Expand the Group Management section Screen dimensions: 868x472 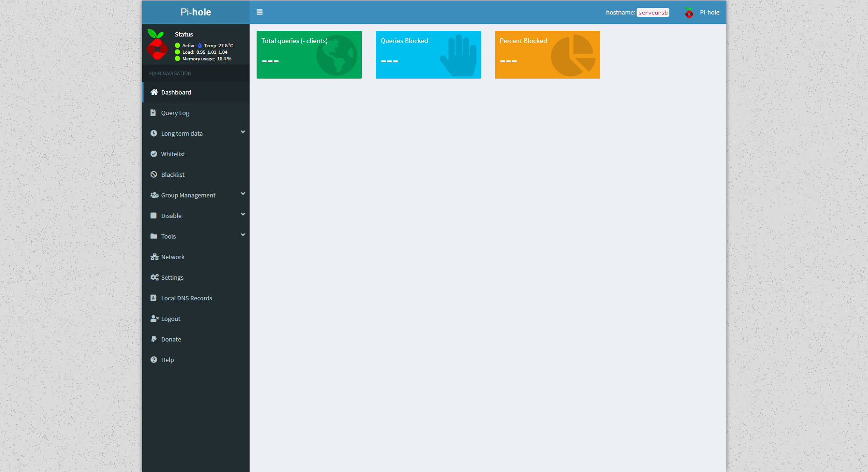(x=243, y=194)
